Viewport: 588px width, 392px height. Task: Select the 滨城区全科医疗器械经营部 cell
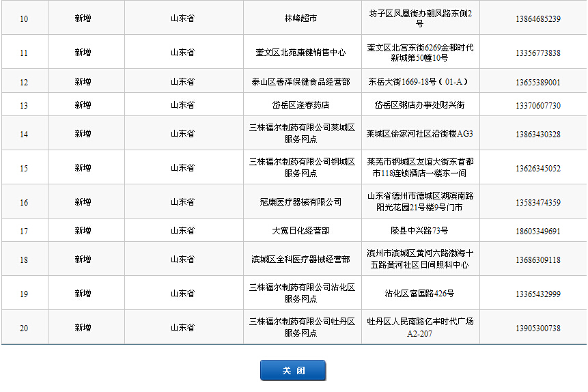301,260
